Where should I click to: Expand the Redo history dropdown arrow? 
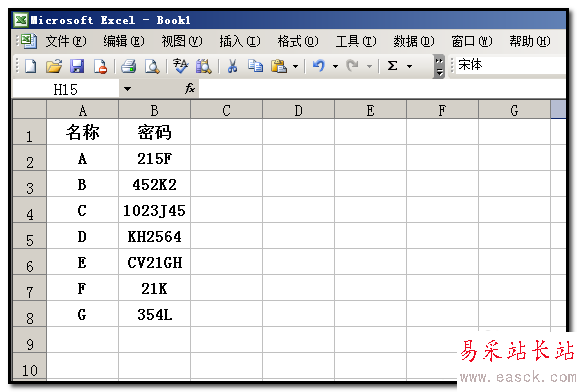(x=369, y=67)
